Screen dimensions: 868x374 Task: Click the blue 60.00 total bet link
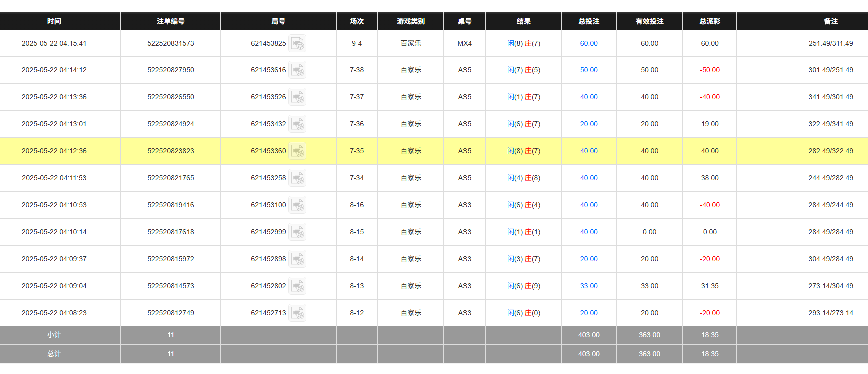(589, 44)
